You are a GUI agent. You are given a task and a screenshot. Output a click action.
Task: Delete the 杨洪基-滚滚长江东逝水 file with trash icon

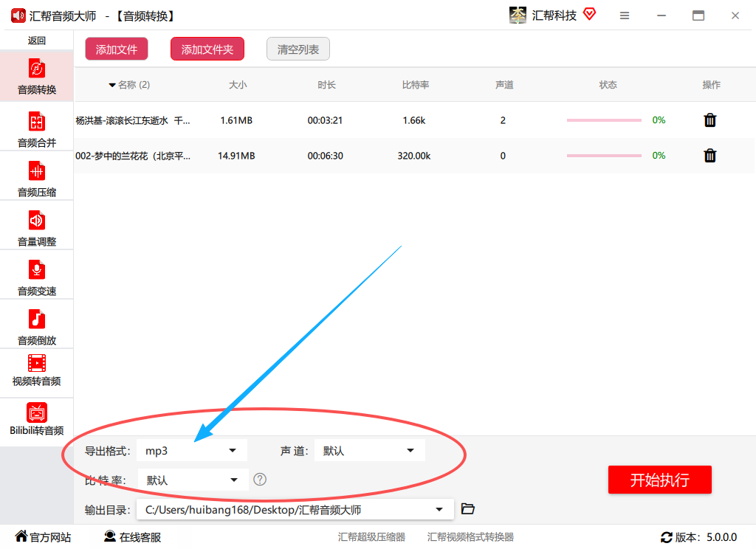click(x=709, y=120)
